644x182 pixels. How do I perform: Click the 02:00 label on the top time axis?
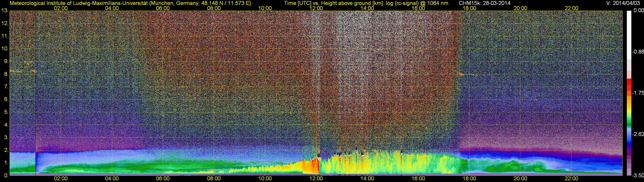pyautogui.click(x=61, y=8)
